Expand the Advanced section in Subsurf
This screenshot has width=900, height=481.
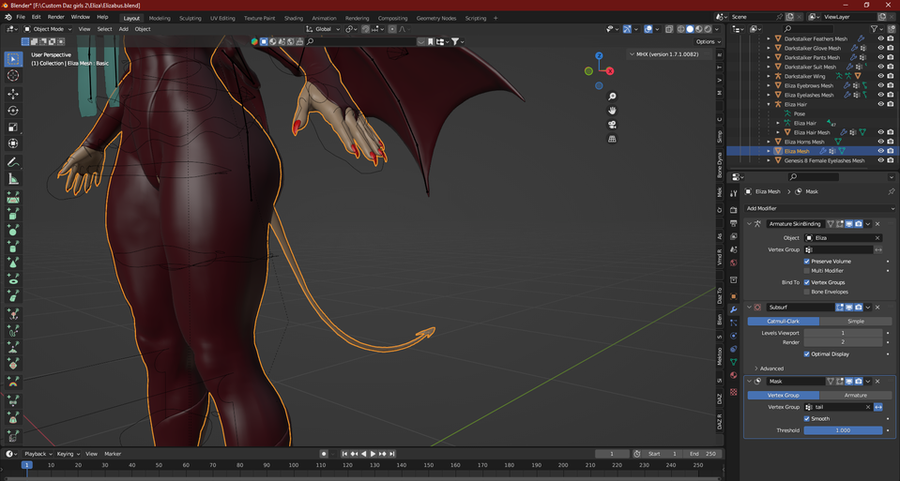(x=771, y=368)
